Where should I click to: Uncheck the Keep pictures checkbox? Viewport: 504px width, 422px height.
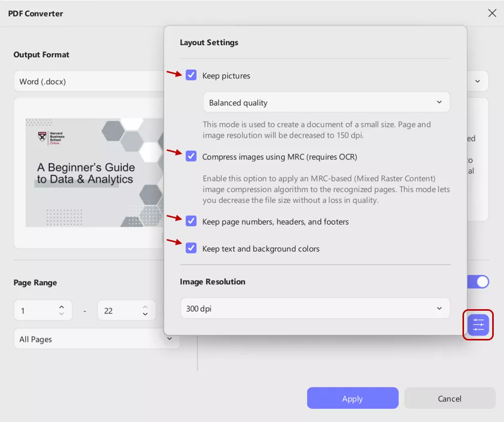pyautogui.click(x=191, y=75)
